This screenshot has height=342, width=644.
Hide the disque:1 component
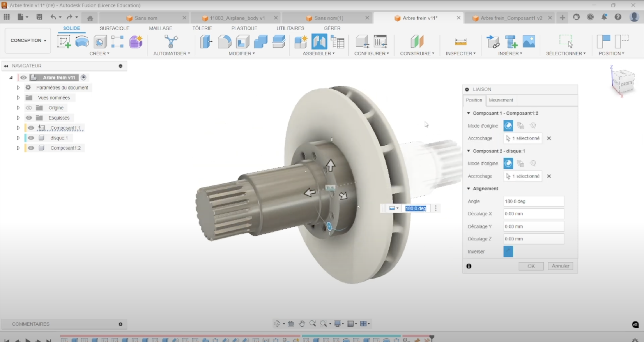click(31, 138)
